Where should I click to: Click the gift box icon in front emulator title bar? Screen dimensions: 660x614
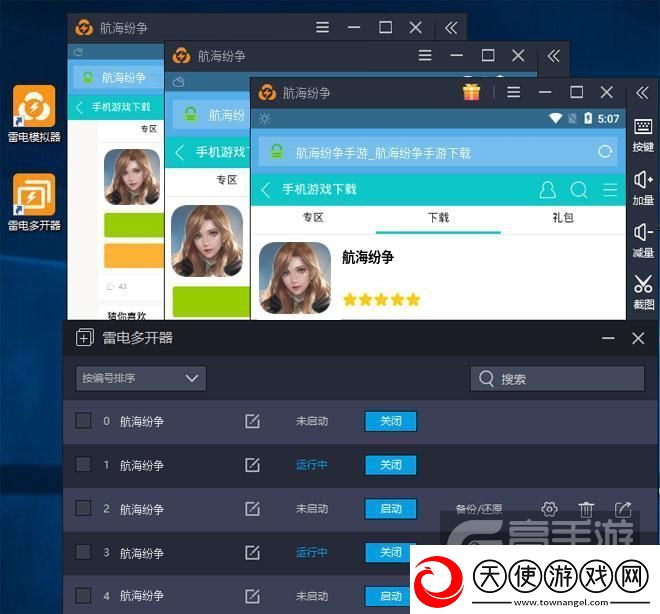(471, 92)
